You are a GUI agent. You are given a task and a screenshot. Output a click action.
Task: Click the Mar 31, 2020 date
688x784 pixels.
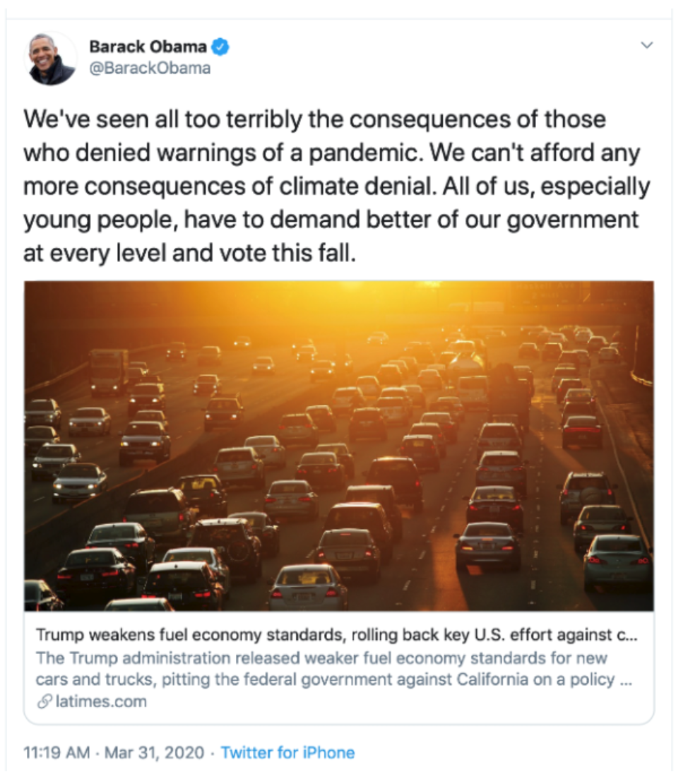pyautogui.click(x=154, y=752)
